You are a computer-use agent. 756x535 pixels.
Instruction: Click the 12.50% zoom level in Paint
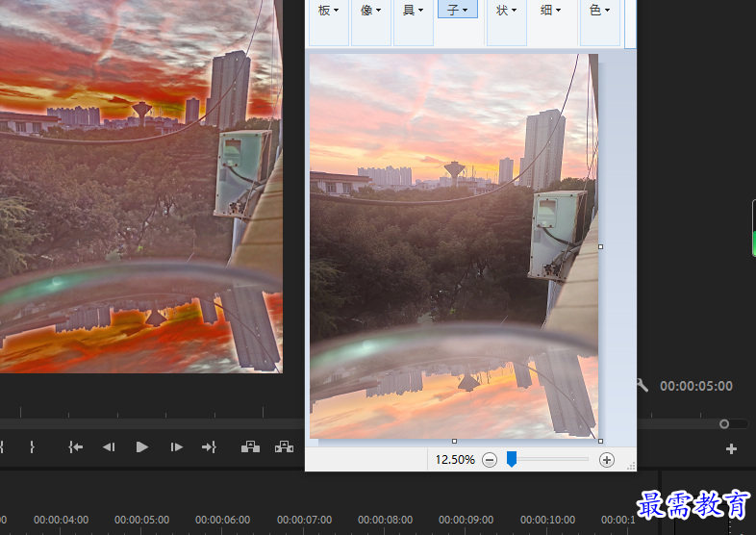[455, 460]
